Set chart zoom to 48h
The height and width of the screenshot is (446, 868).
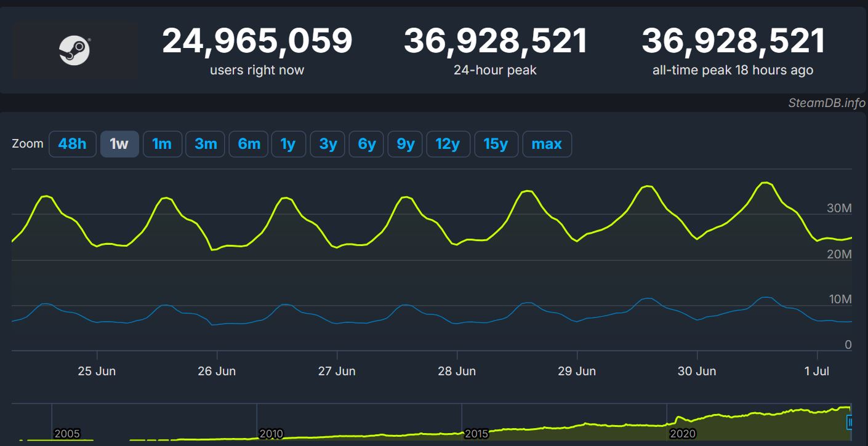coord(73,144)
